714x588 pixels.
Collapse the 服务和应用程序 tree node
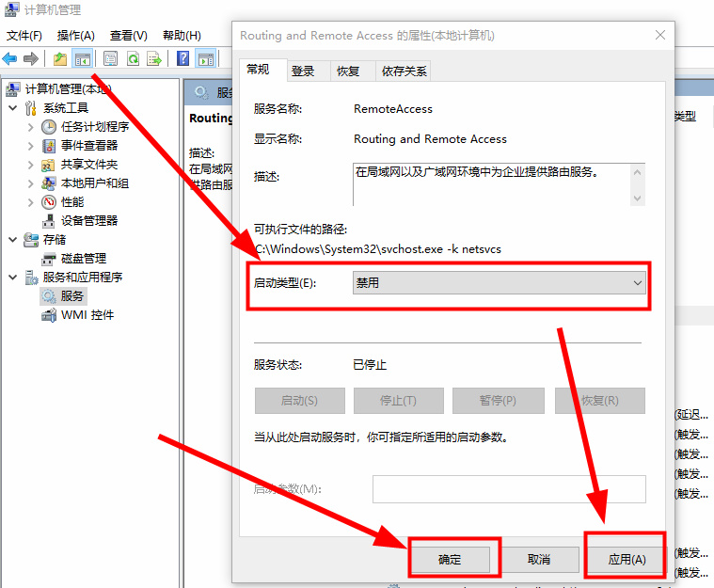(x=12, y=278)
